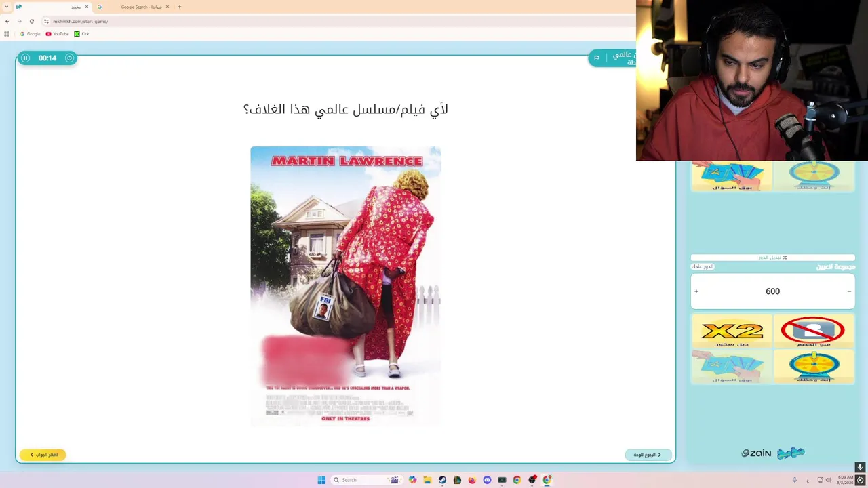The image size is (868, 488).
Task: Open the first Chrome taskbar icon
Action: 517,480
